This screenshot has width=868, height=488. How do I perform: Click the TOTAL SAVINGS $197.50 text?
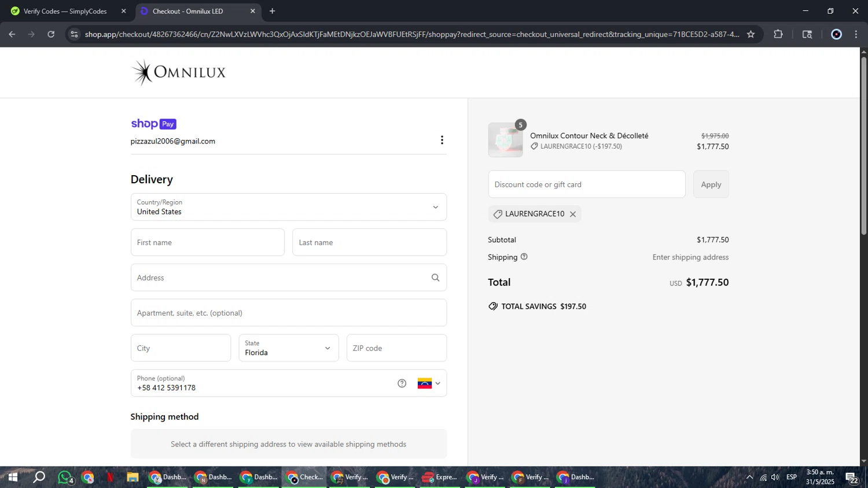(544, 306)
